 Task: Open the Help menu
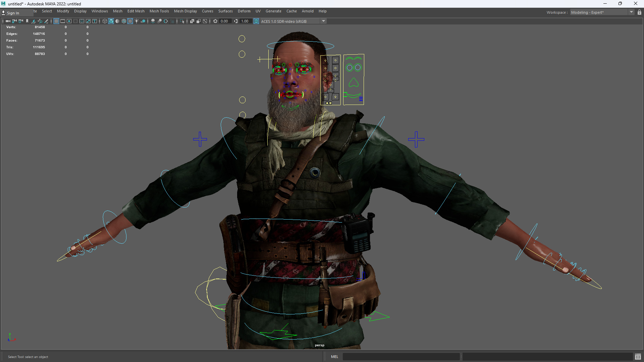[323, 11]
